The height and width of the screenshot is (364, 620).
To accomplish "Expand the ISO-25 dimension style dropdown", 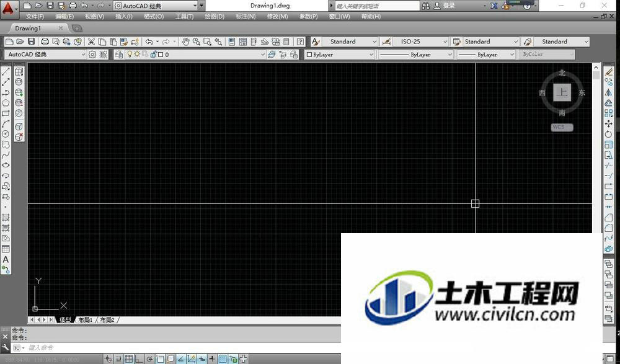I will 445,42.
